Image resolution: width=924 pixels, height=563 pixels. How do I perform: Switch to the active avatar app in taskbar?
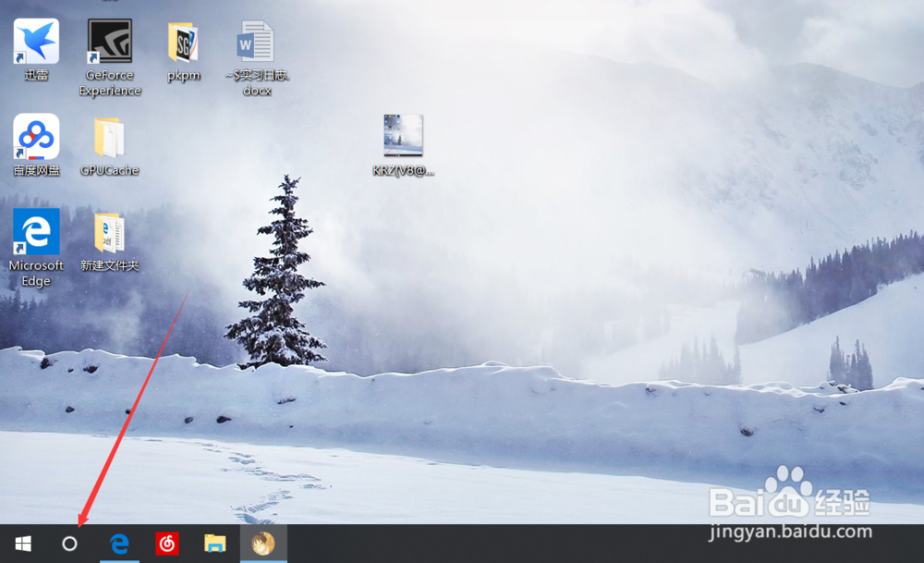tap(263, 544)
